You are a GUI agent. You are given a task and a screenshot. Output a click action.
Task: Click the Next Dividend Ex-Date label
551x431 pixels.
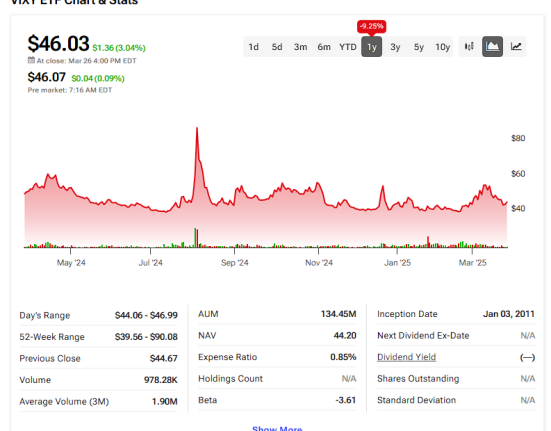point(423,335)
